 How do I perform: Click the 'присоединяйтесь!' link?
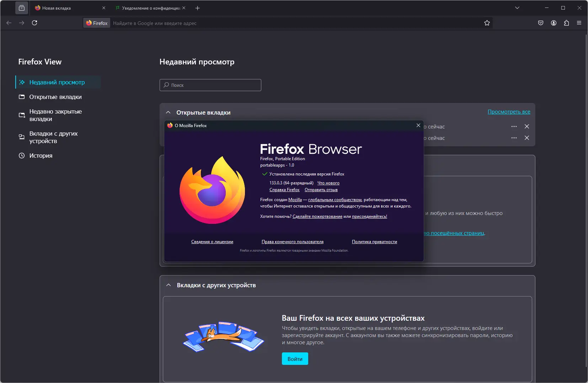pyautogui.click(x=369, y=216)
